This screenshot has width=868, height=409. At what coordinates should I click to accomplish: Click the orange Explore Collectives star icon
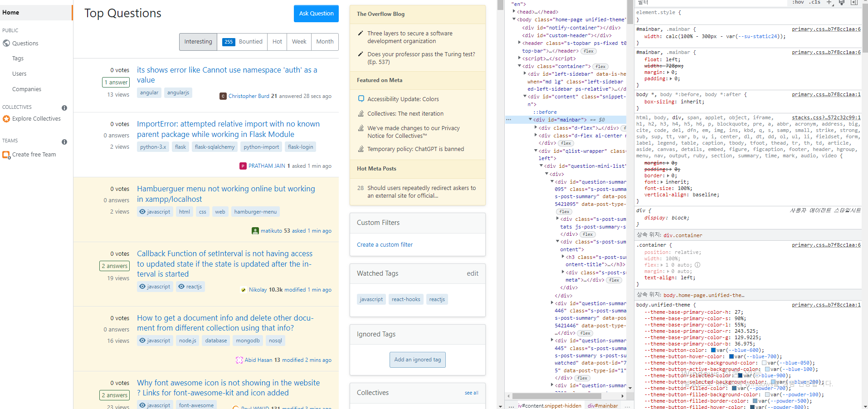coord(6,119)
